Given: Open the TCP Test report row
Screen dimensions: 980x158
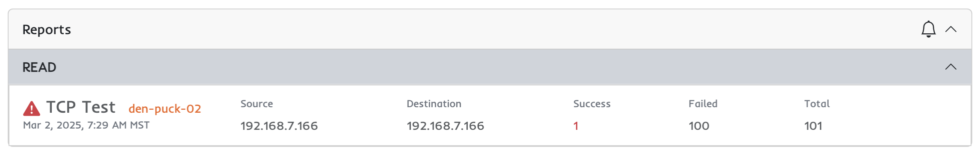Looking at the screenshot, I should pos(490,115).
